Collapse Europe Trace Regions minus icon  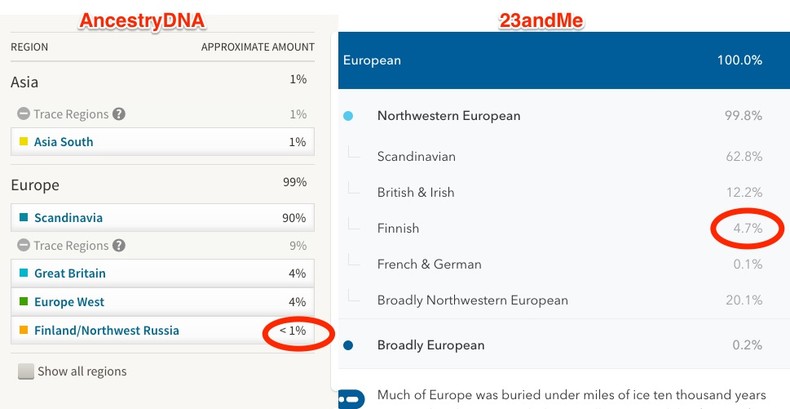pyautogui.click(x=23, y=245)
